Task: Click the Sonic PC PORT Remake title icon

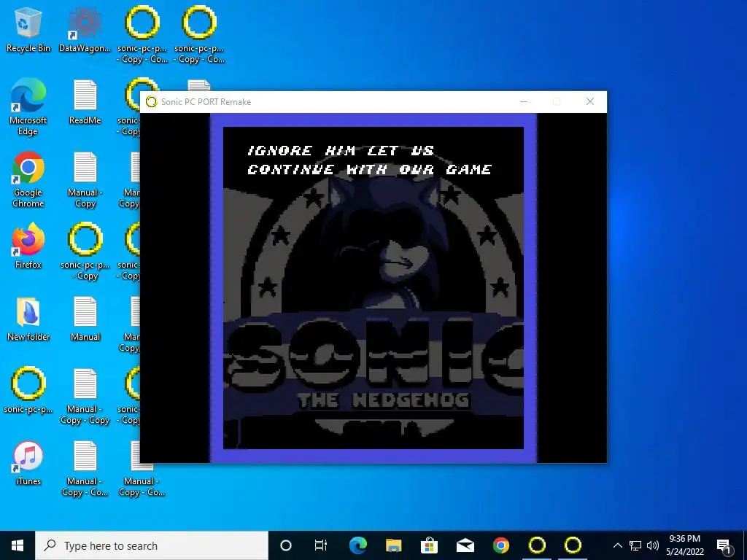Action: (x=152, y=102)
